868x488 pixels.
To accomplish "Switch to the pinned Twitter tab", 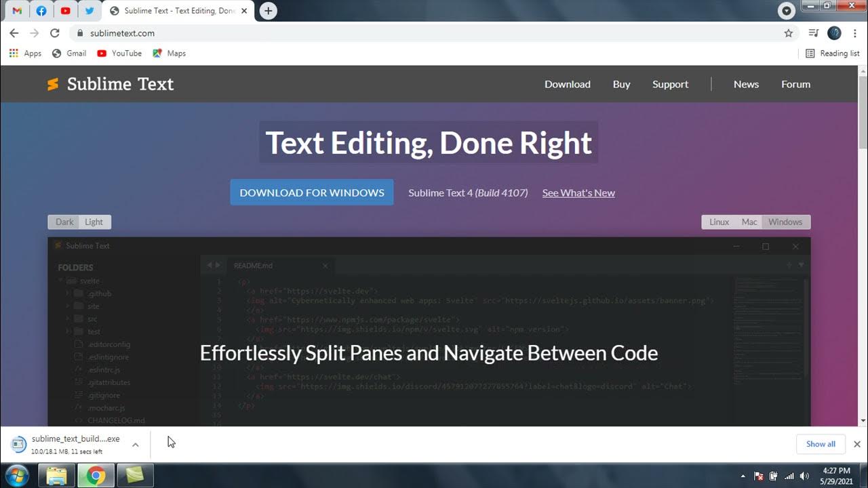I will tap(90, 11).
